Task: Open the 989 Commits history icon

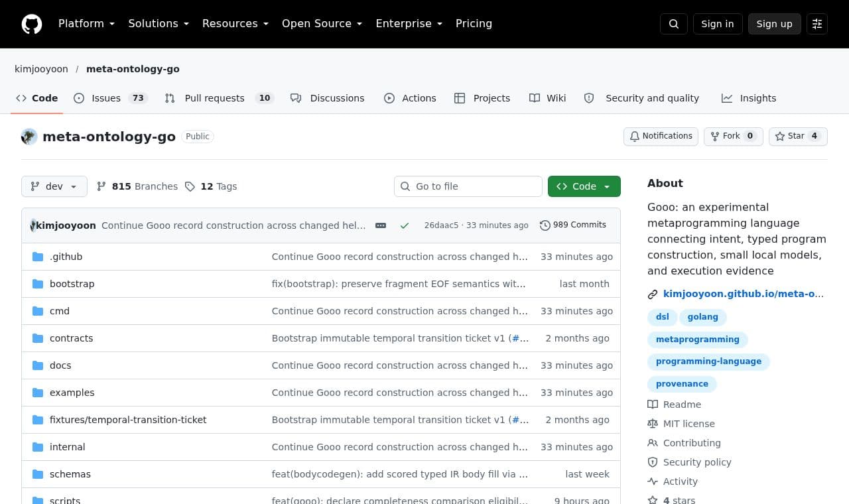Action: coord(545,225)
